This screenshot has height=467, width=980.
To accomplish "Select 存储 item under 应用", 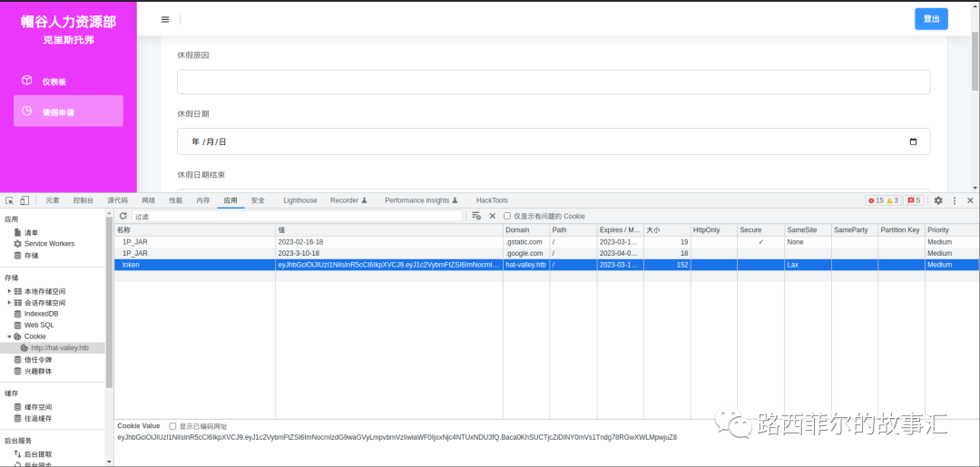I will [x=31, y=256].
